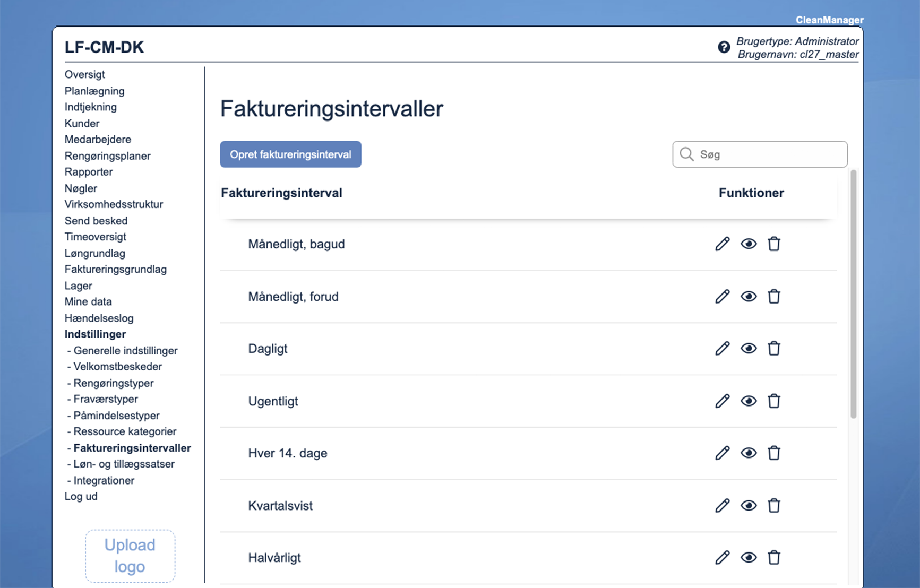Open Rengøringsplaner from the sidebar menu
The width and height of the screenshot is (920, 588).
point(107,156)
